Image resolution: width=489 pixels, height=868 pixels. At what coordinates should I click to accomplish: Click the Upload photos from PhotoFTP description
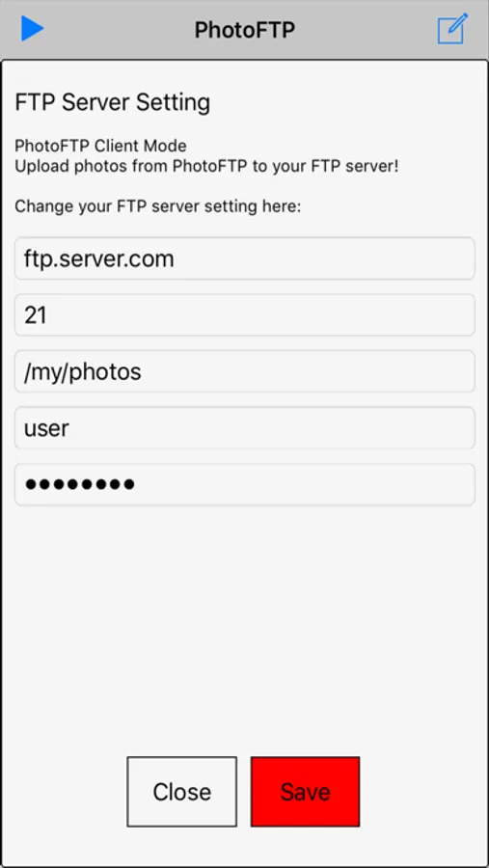pos(206,167)
